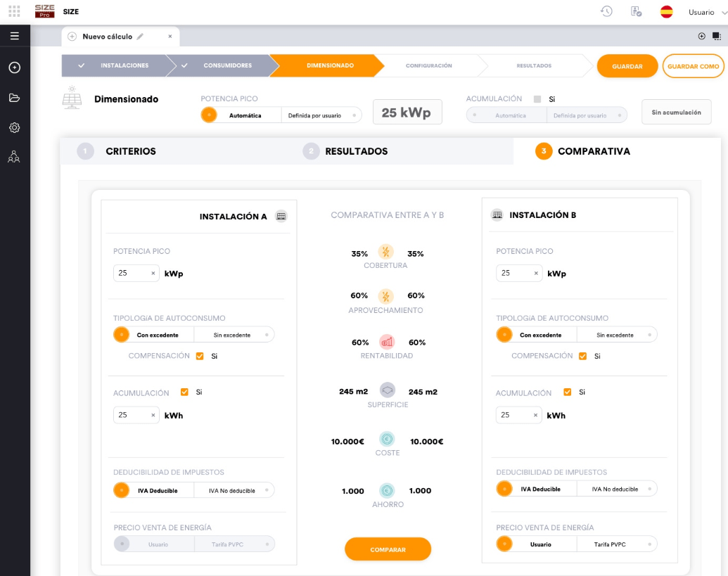The width and height of the screenshot is (728, 576).
Task: Open the apps grid icon
Action: [x=14, y=11]
